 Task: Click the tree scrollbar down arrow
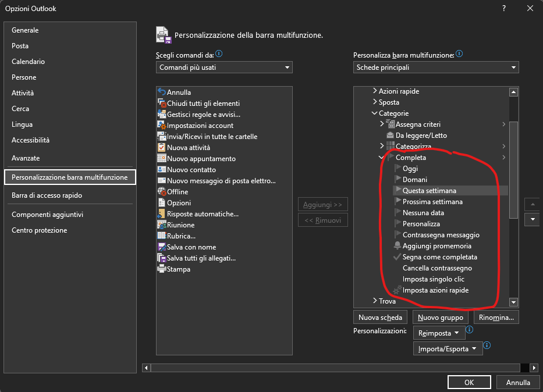click(x=513, y=302)
